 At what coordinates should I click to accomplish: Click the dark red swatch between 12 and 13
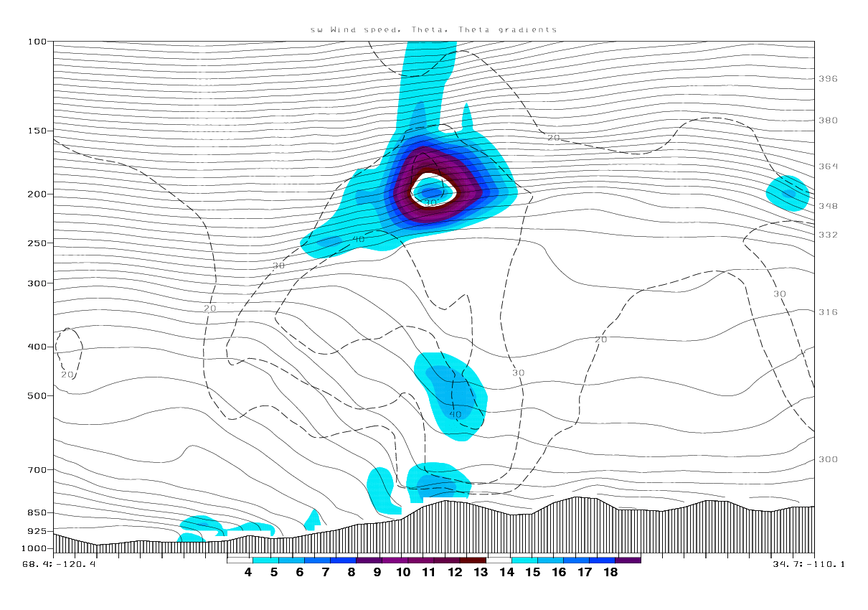(x=472, y=560)
